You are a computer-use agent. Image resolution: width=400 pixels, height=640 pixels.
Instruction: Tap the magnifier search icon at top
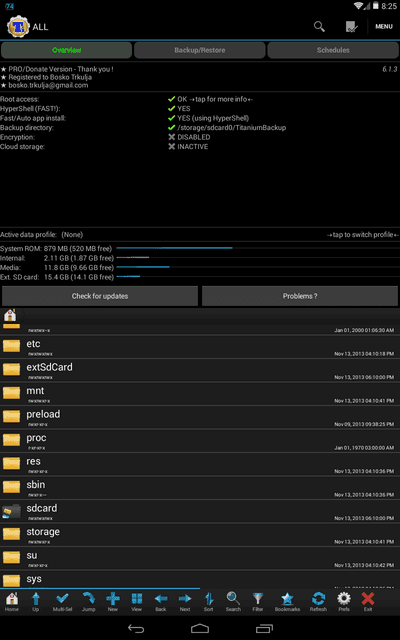(319, 27)
